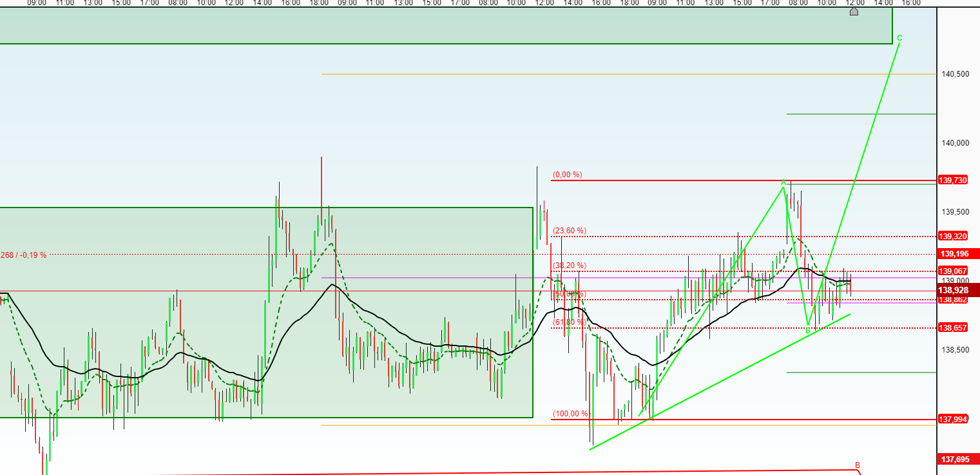Click the small marker icon on the time axis
This screenshot has height=475, width=980.
854,11
